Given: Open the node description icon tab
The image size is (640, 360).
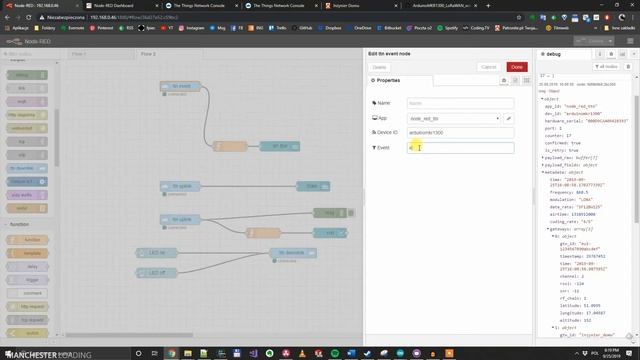Looking at the screenshot, I should 515,80.
